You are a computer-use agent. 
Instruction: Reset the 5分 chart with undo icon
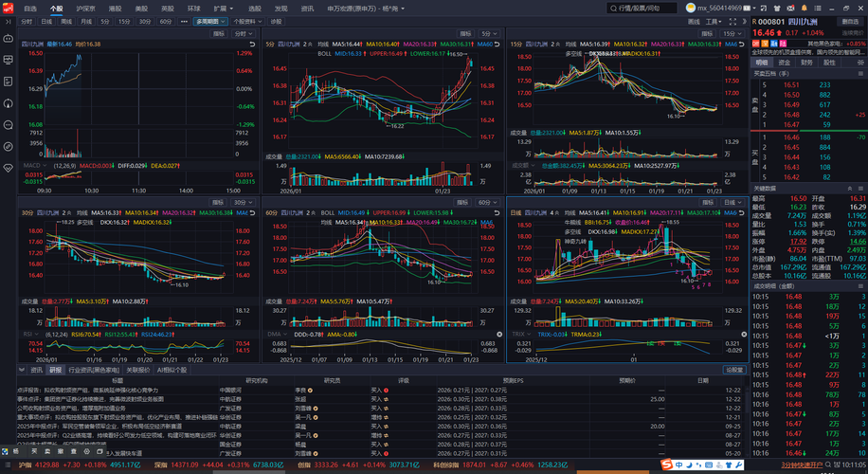coord(497,44)
